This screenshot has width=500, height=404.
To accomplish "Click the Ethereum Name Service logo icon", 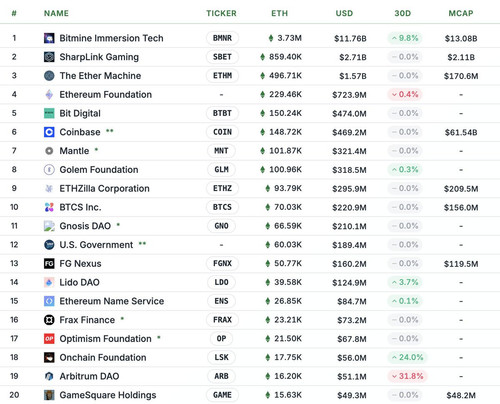I will (49, 301).
